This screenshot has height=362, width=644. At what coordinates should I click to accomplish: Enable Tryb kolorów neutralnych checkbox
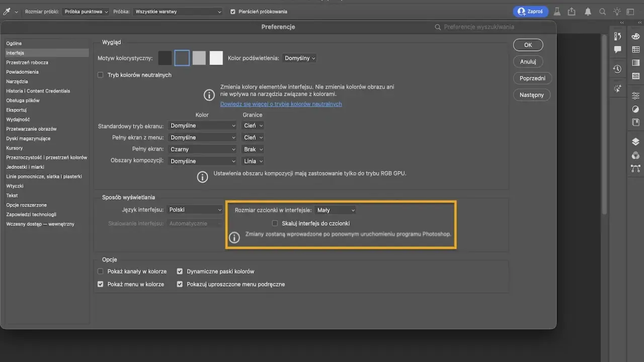coord(101,75)
